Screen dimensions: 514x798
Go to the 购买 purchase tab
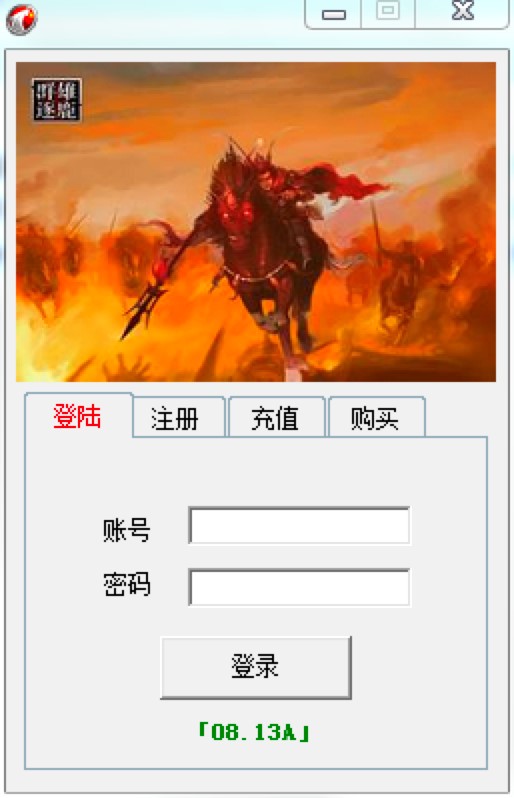coord(375,418)
